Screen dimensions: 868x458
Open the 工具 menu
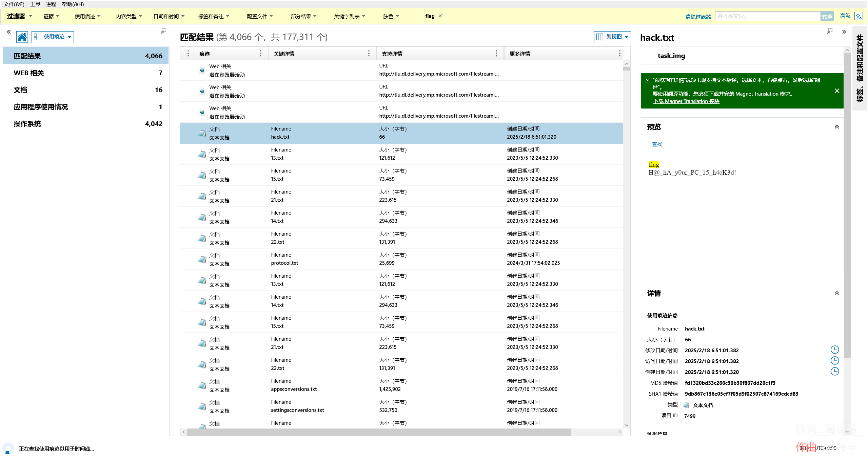click(x=35, y=4)
